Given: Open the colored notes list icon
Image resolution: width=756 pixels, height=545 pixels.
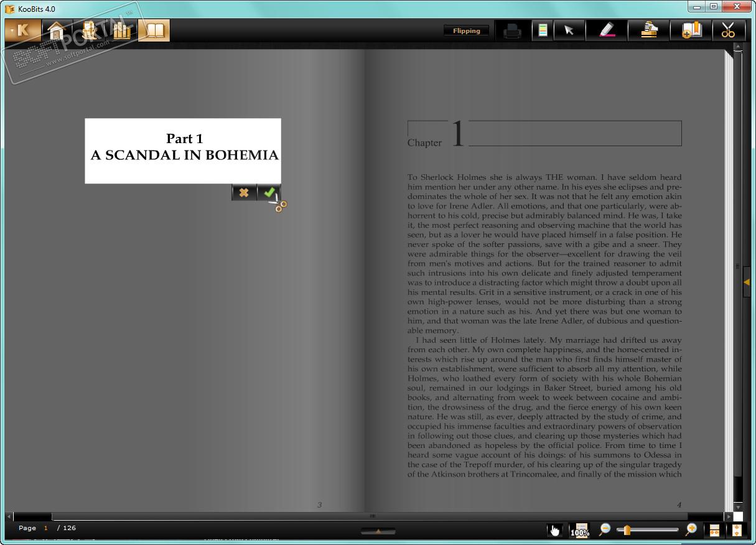Looking at the screenshot, I should pos(543,30).
